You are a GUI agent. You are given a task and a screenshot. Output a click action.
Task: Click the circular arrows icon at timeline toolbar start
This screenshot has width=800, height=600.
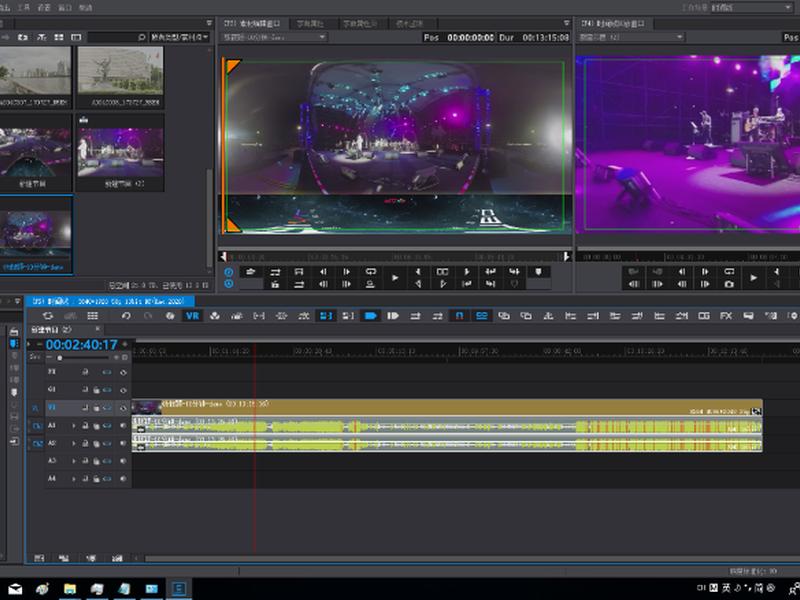pyautogui.click(x=48, y=316)
